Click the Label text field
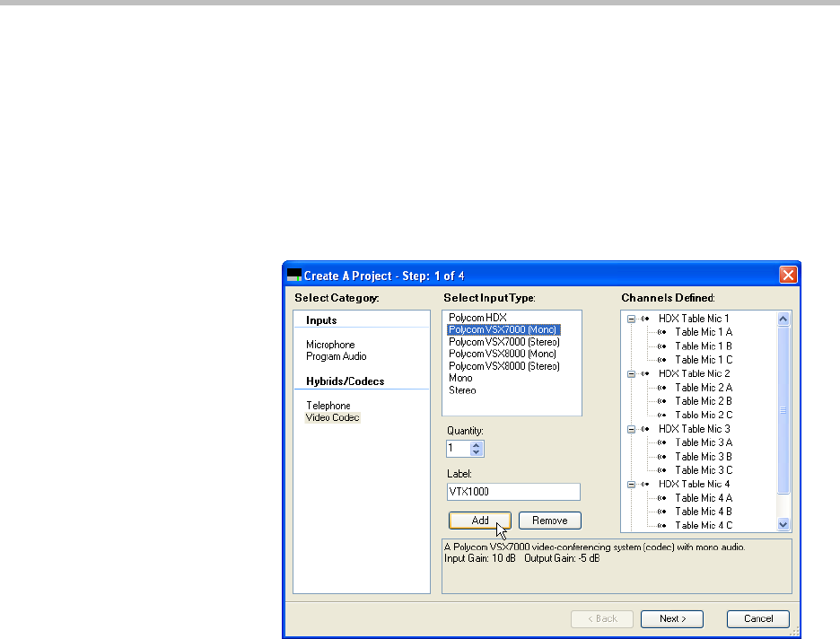This screenshot has height=639, width=840. 512,492
